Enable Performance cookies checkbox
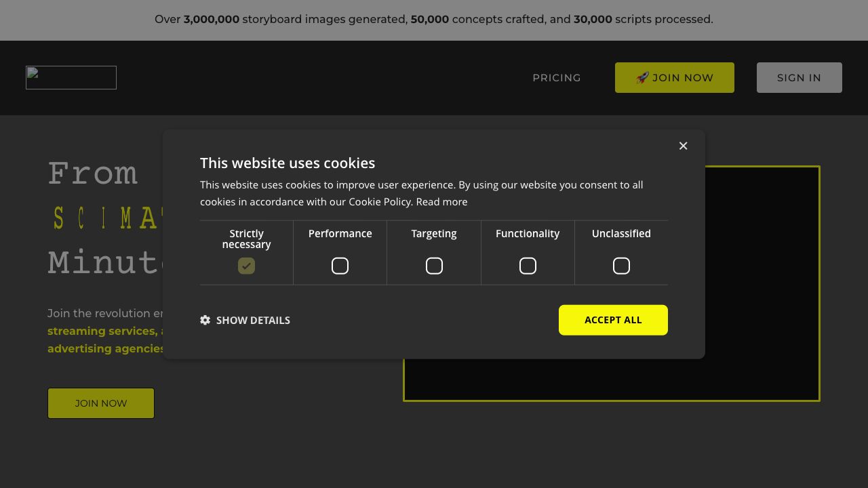 click(x=340, y=266)
